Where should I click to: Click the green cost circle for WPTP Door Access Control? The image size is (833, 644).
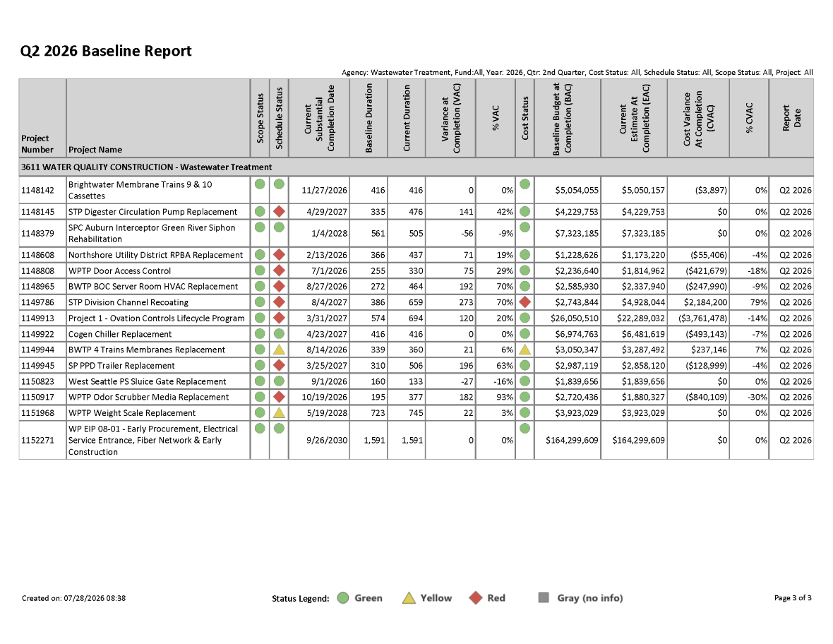[525, 270]
